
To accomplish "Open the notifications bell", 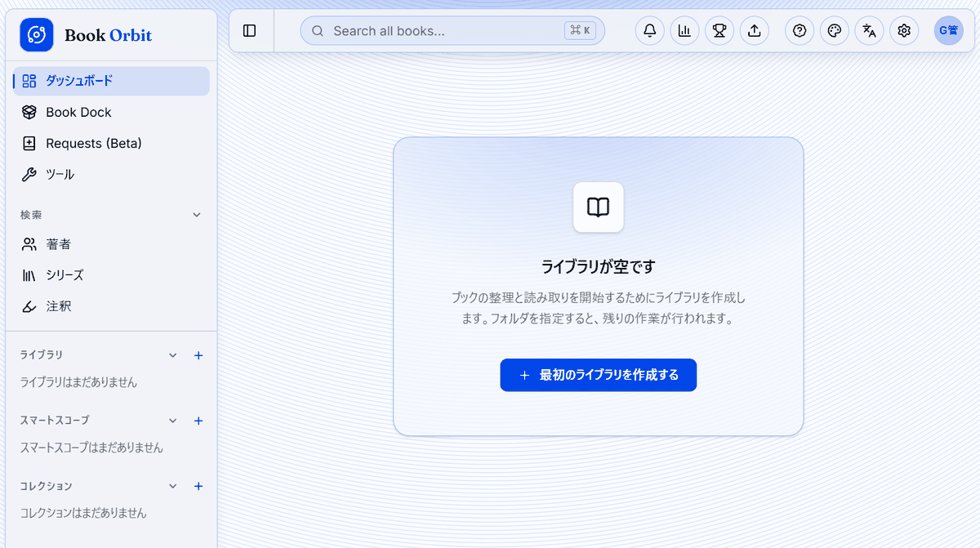I will 650,31.
